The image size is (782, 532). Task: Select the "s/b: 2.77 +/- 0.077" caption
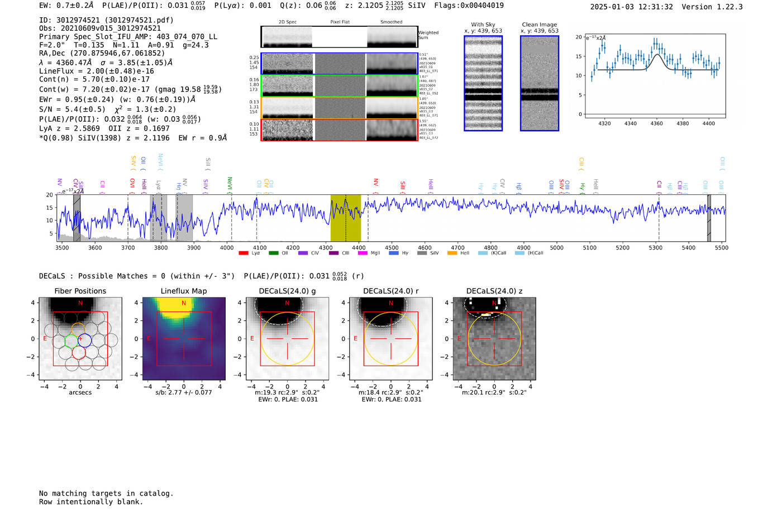tap(184, 392)
